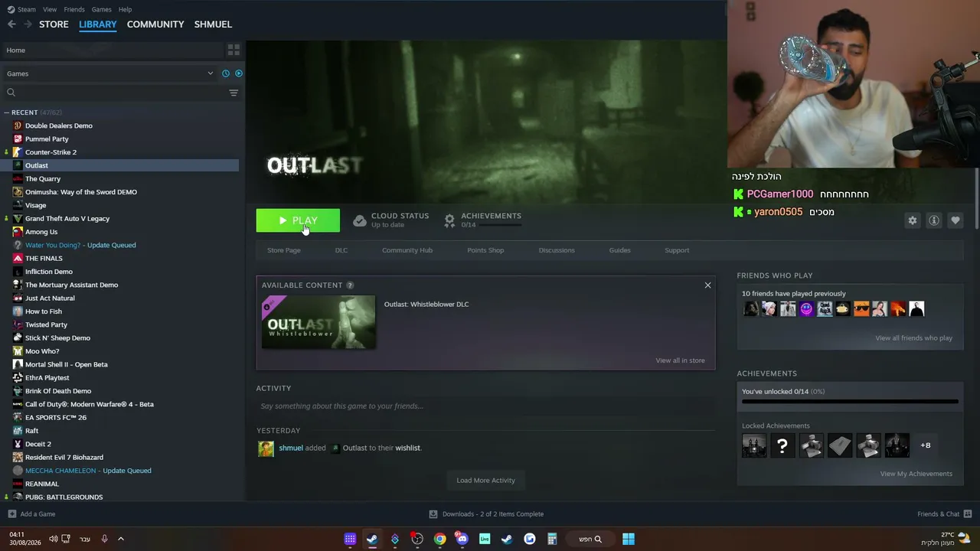
Task: Open Discord from the Windows taskbar
Action: (462, 539)
